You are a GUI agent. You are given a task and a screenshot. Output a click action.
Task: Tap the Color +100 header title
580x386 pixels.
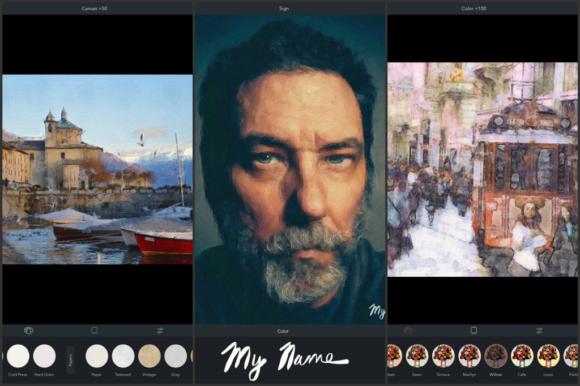click(x=473, y=8)
